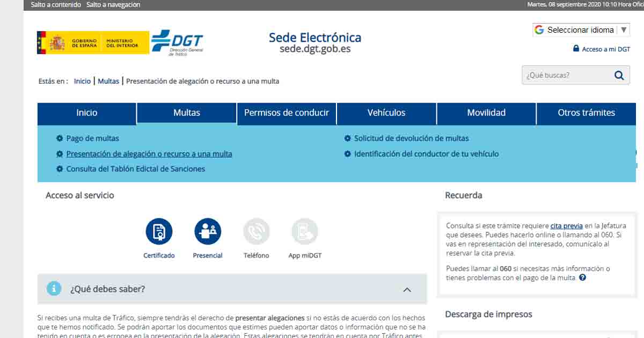Click the DGT logo
The width and height of the screenshot is (644, 338).
click(177, 42)
